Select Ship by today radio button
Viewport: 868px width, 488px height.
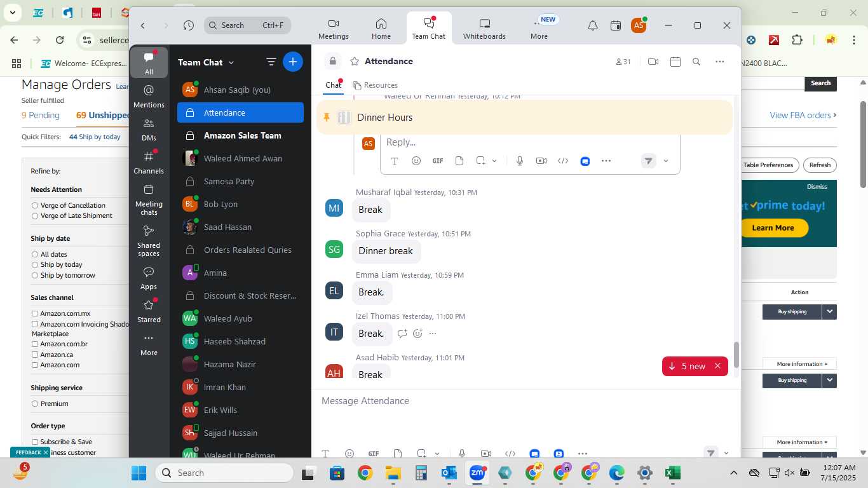point(35,264)
